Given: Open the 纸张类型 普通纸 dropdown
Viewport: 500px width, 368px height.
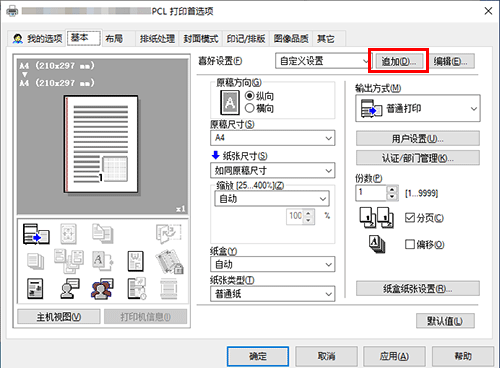Looking at the screenshot, I should click(273, 294).
